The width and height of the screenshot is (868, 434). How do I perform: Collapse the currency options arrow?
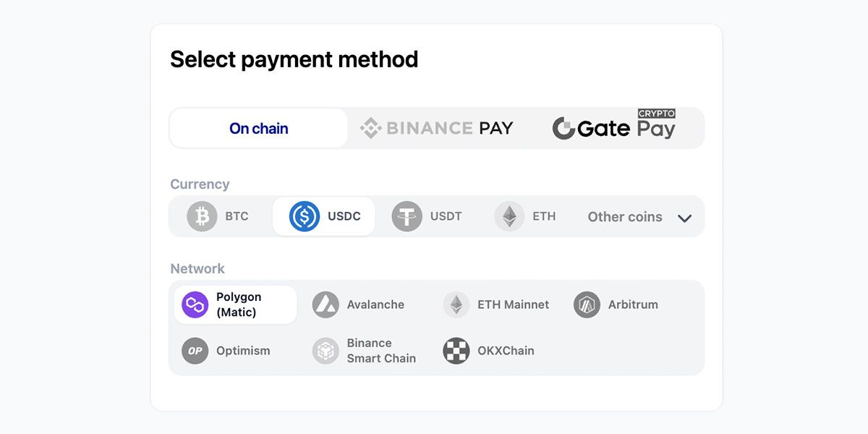[684, 218]
